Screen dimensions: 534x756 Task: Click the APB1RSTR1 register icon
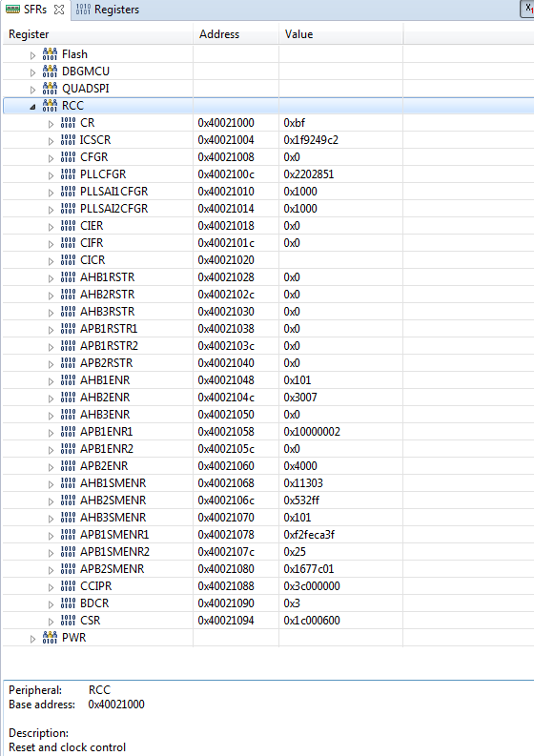(68, 329)
